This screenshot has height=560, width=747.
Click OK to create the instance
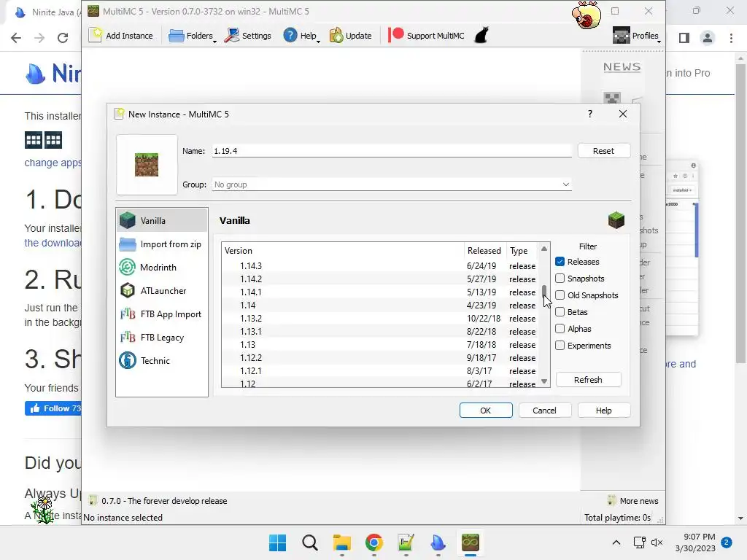(486, 411)
